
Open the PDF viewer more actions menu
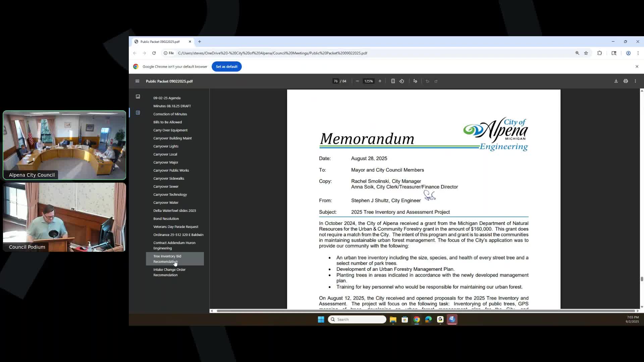click(635, 81)
